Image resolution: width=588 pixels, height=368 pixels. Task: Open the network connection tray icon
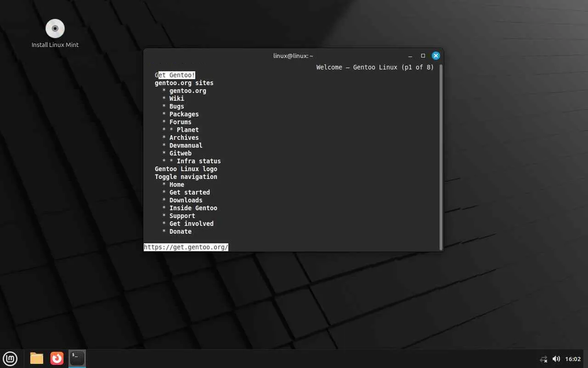click(543, 359)
